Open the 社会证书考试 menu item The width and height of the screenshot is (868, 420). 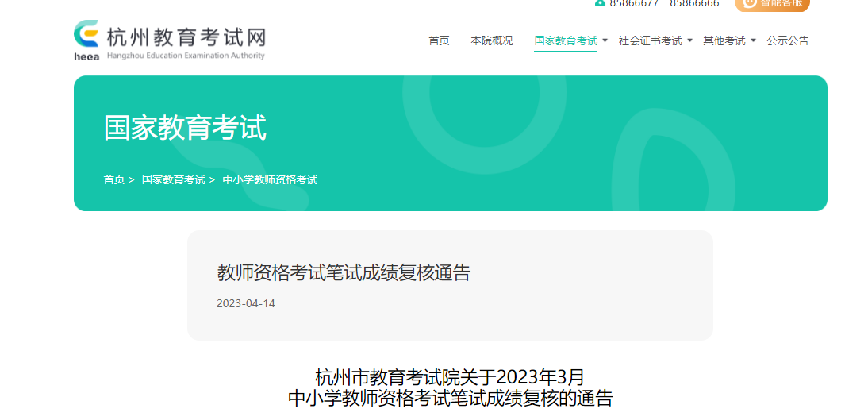tap(651, 40)
